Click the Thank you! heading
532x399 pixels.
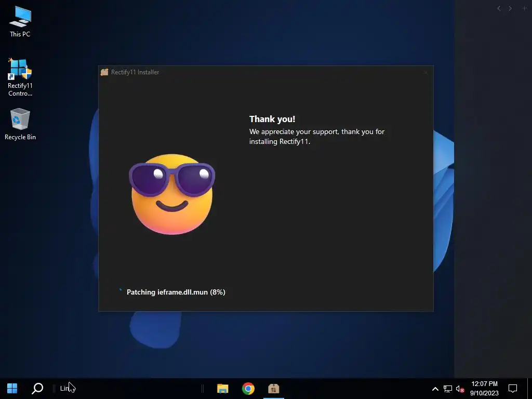point(272,119)
